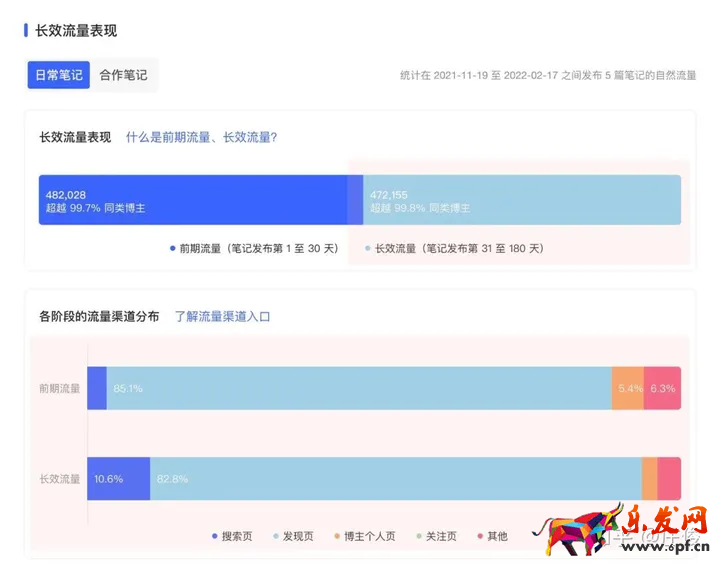Click the 长效流量表现 section heading
The image size is (720, 567).
point(76,31)
